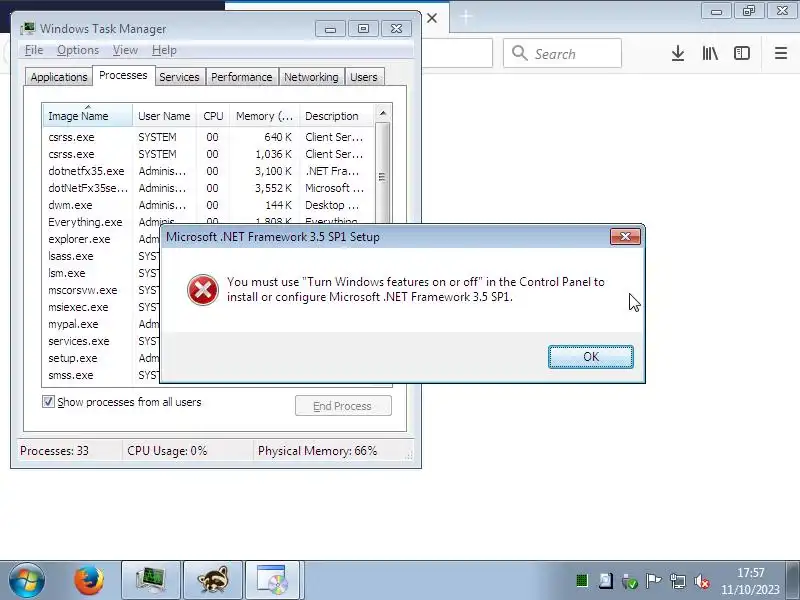Click green CPU meter tray icon
The width and height of the screenshot is (800, 600).
(582, 581)
